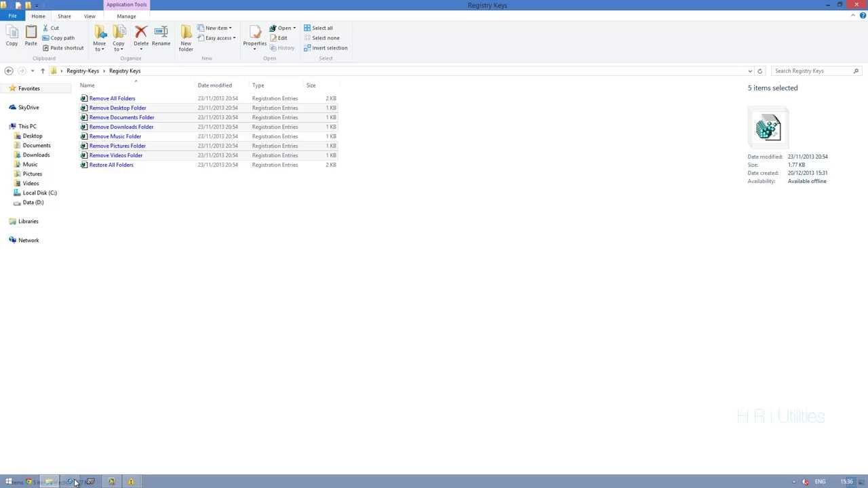
Task: Switch to the Home ribbon tab
Action: pos(38,16)
